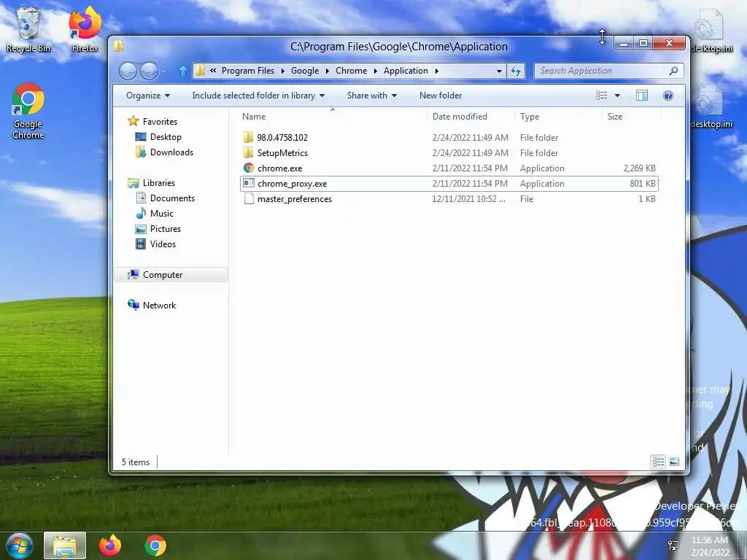The width and height of the screenshot is (747, 560).
Task: Open the Music library
Action: coord(161,214)
